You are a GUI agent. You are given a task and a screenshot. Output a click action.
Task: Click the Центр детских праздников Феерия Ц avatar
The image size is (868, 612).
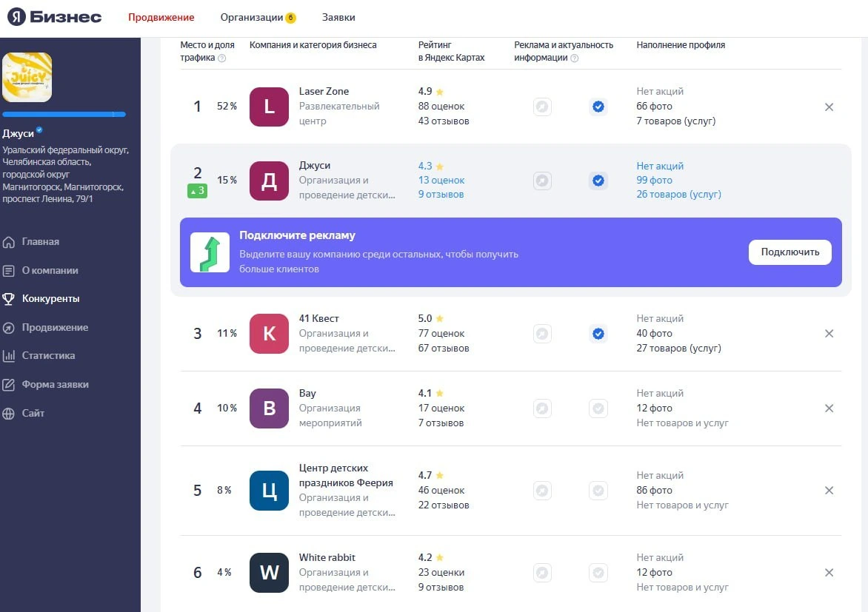click(x=269, y=491)
